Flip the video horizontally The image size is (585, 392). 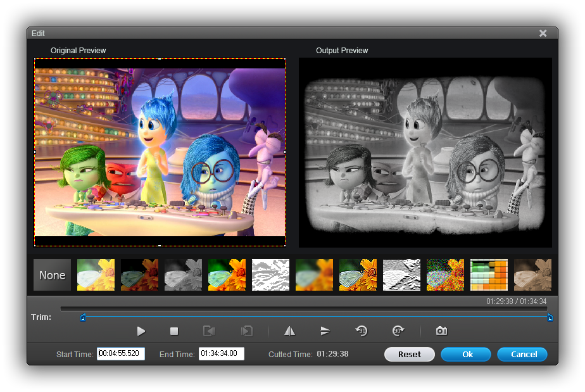(x=289, y=331)
